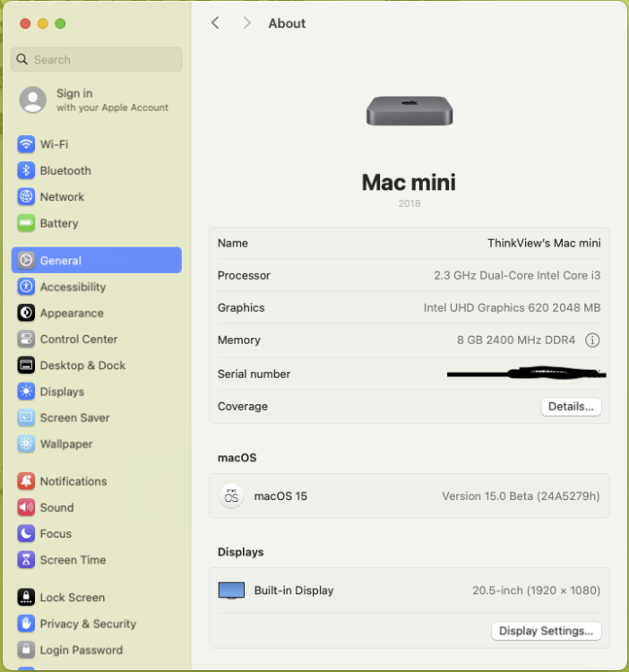Click the macOS 15 label
Viewport: 629px width, 672px height.
(x=280, y=495)
